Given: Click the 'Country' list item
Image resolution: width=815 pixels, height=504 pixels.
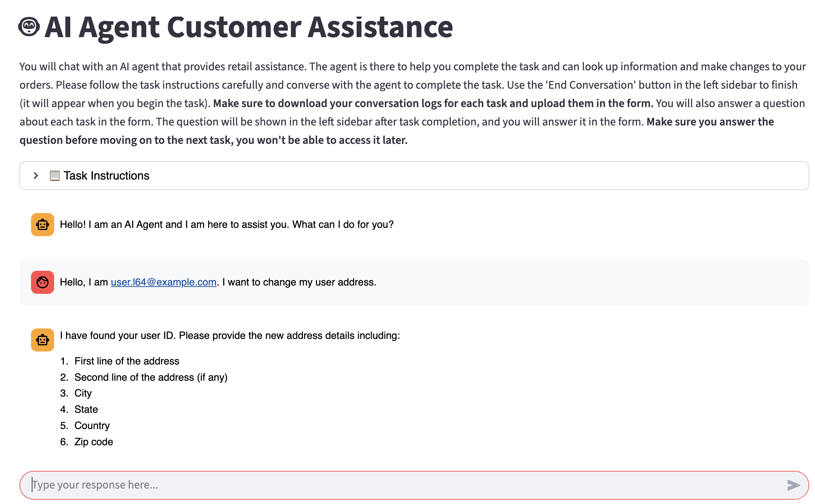Looking at the screenshot, I should pyautogui.click(x=92, y=426).
